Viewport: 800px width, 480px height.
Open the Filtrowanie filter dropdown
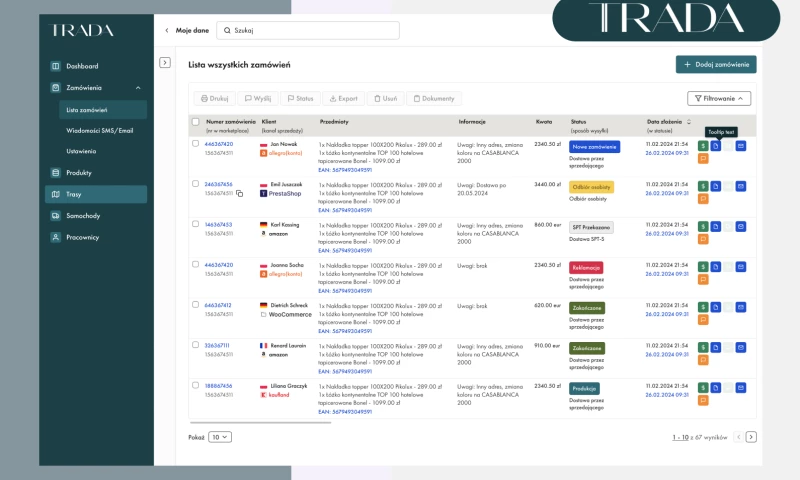pos(719,98)
